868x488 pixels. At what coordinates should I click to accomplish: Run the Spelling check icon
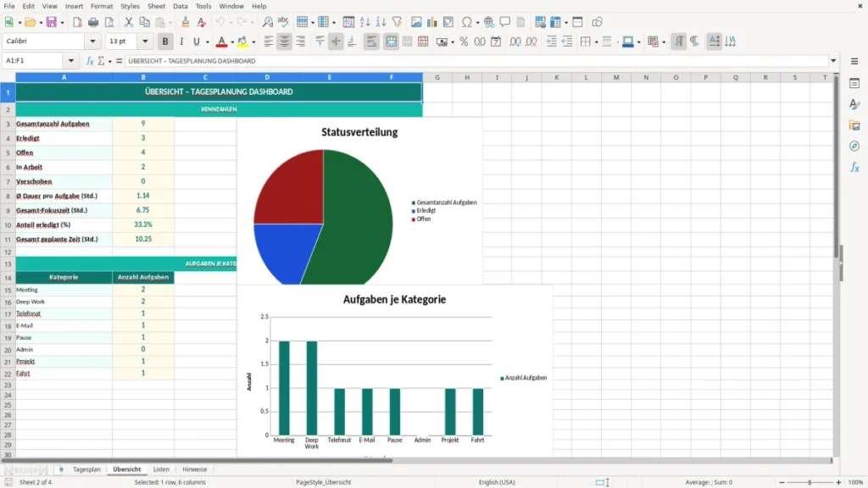pyautogui.click(x=283, y=22)
